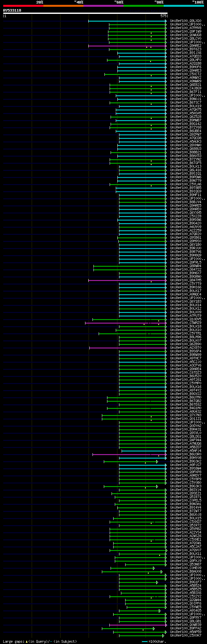Viewport: 207px width, 644px height.
Task: Open hit UniRef100_A7PMV8
Action: coord(186,28)
